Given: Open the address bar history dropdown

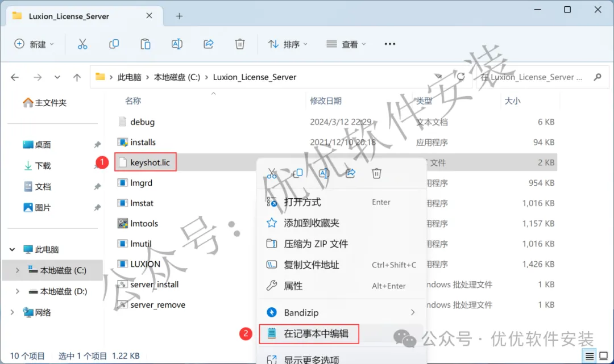Looking at the screenshot, I should tap(438, 77).
